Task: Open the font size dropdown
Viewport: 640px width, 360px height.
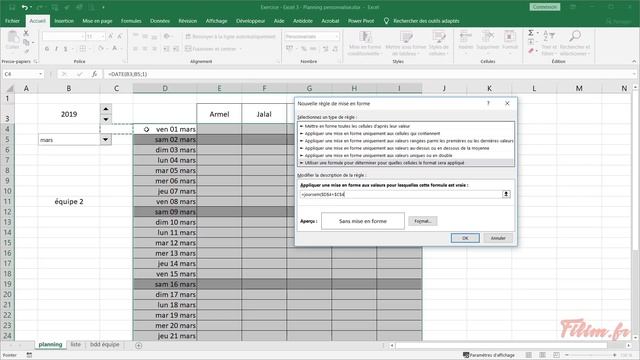Action: (103, 36)
